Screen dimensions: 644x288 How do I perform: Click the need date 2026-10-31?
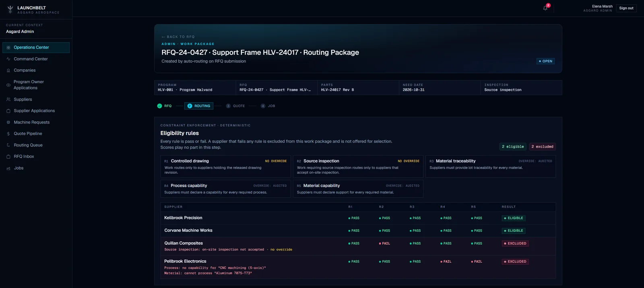(x=413, y=90)
